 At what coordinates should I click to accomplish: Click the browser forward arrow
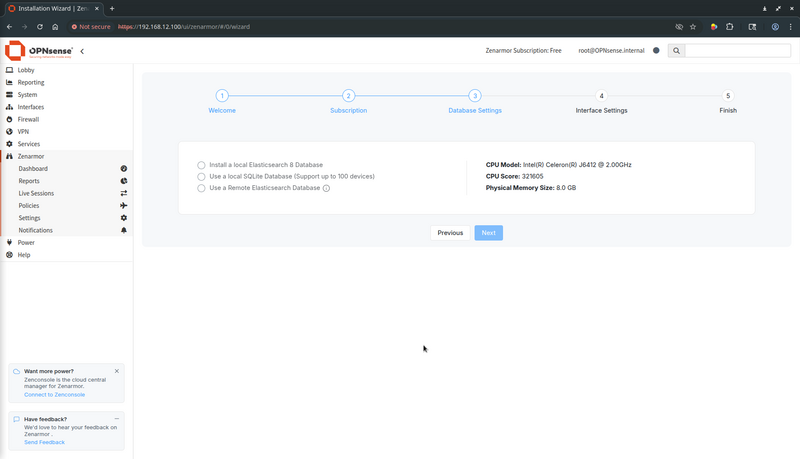[24, 27]
